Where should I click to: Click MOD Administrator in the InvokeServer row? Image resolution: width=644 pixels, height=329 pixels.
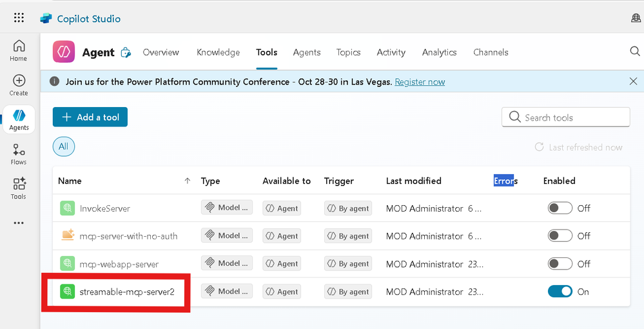[x=425, y=208]
